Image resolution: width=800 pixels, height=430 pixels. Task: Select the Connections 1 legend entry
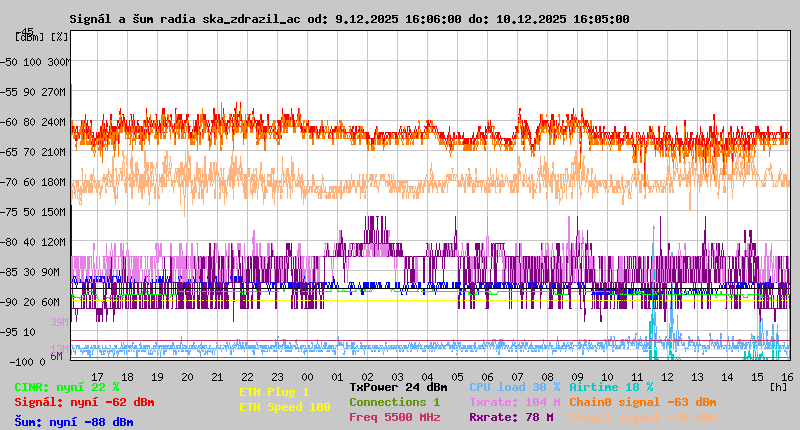click(394, 402)
